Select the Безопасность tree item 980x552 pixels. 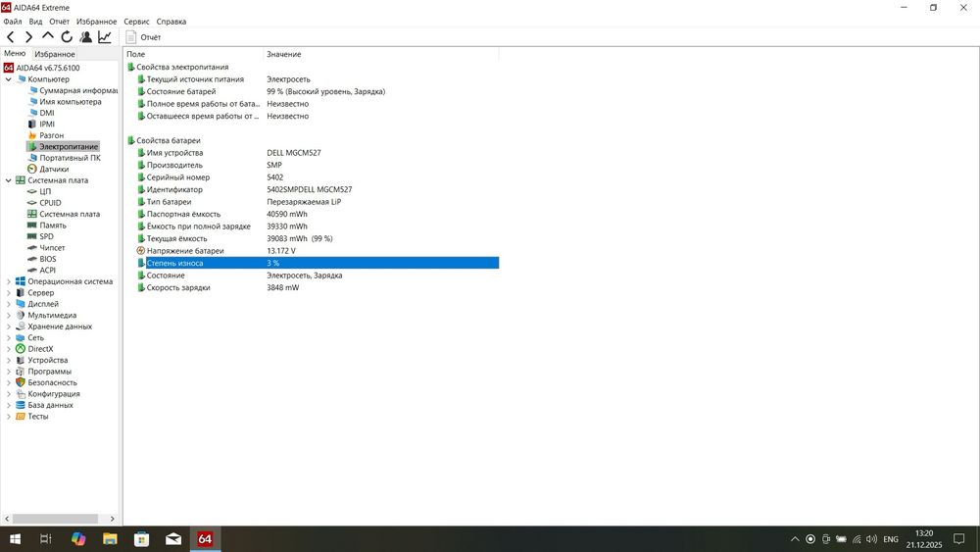52,383
